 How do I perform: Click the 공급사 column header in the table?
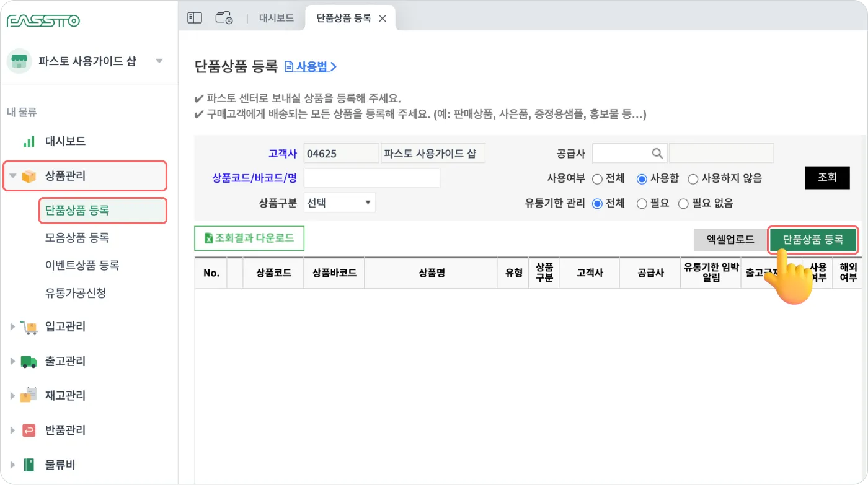tap(650, 273)
